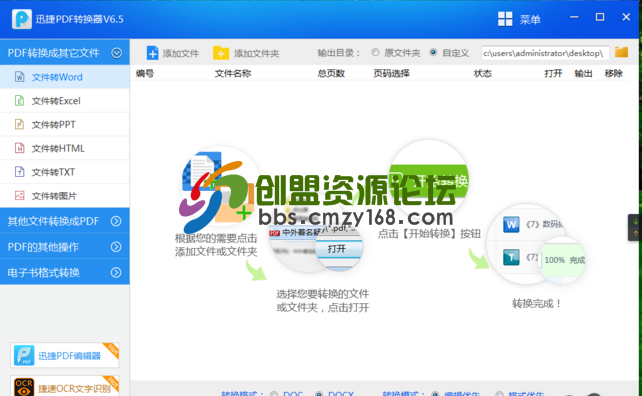
Task: Select 文件转图片 in sidebar
Action: coord(65,196)
